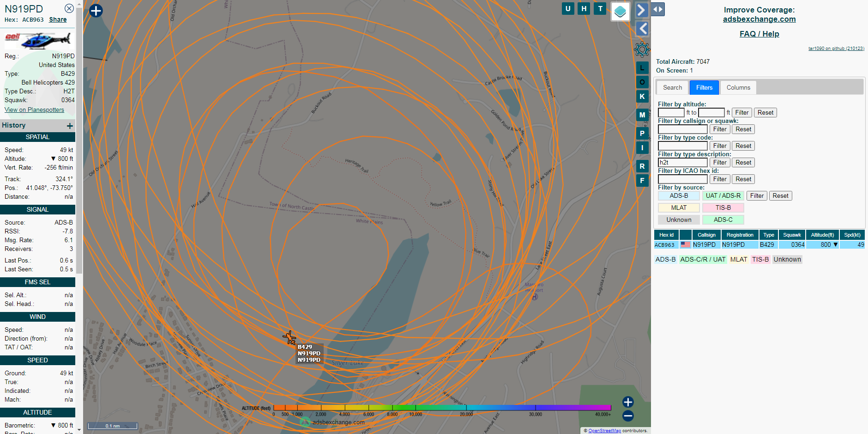Viewport: 868px width, 434px height.
Task: Select the MLAT source filter option
Action: tap(679, 208)
